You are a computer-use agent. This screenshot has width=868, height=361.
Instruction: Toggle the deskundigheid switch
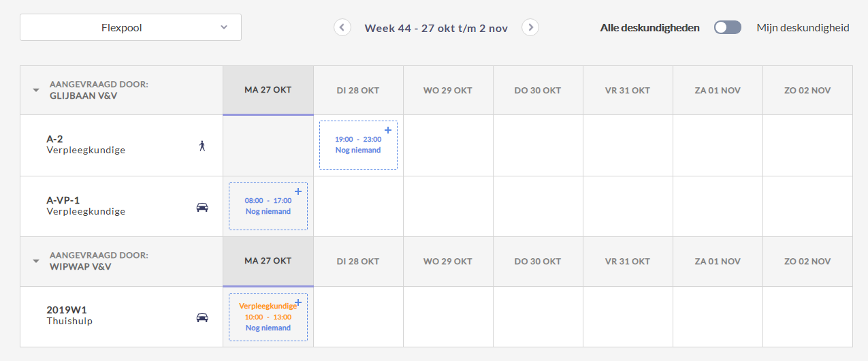click(x=728, y=27)
